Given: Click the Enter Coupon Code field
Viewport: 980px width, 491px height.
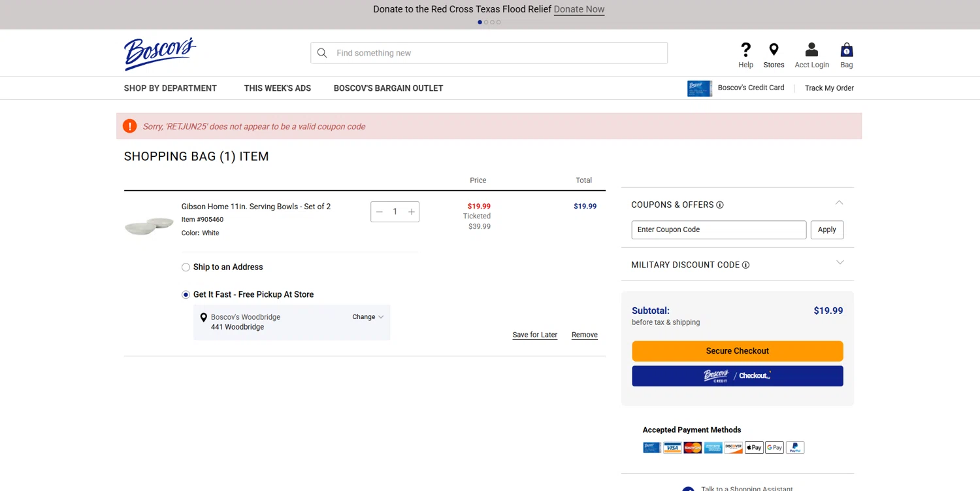Looking at the screenshot, I should click(x=719, y=229).
